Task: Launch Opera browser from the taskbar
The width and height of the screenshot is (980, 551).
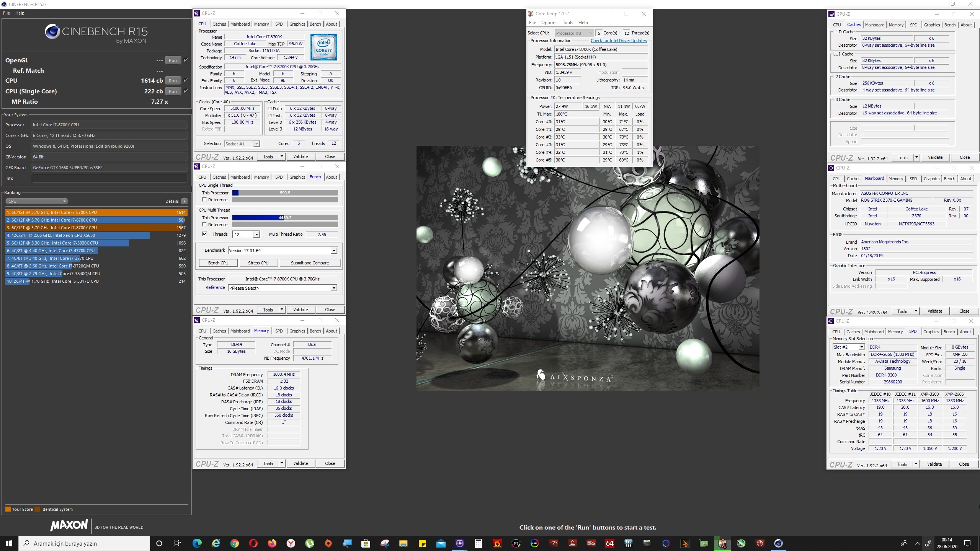Action: [253, 543]
